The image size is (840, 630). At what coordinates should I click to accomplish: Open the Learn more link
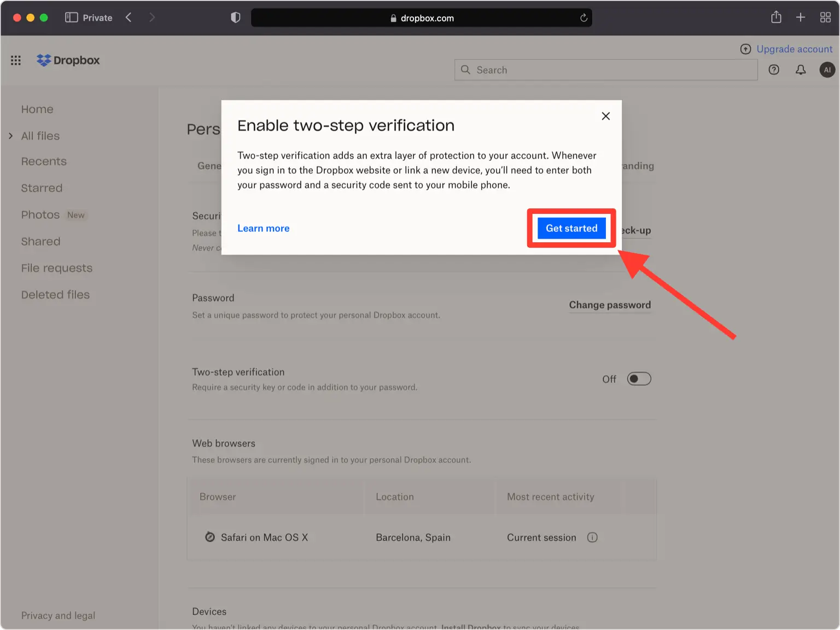(x=264, y=228)
